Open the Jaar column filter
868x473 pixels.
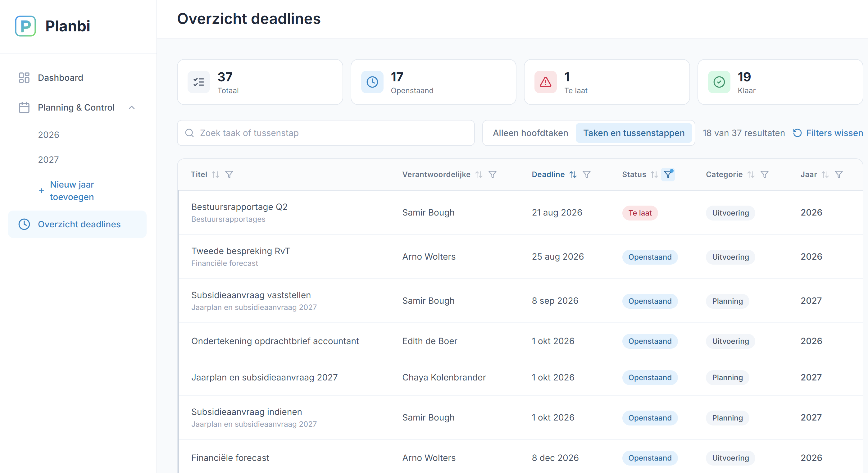pos(839,175)
